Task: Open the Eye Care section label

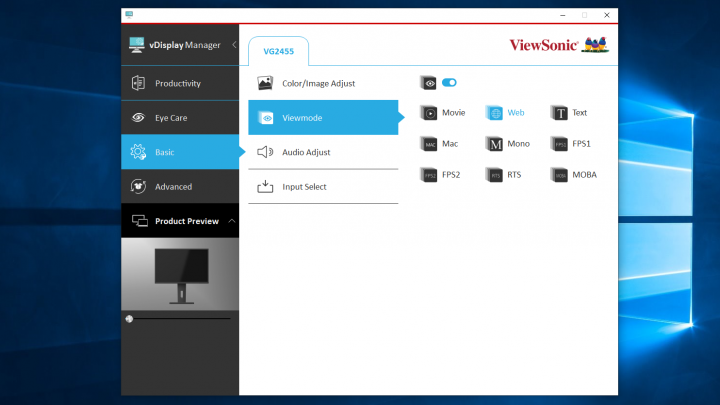Action: (x=171, y=118)
